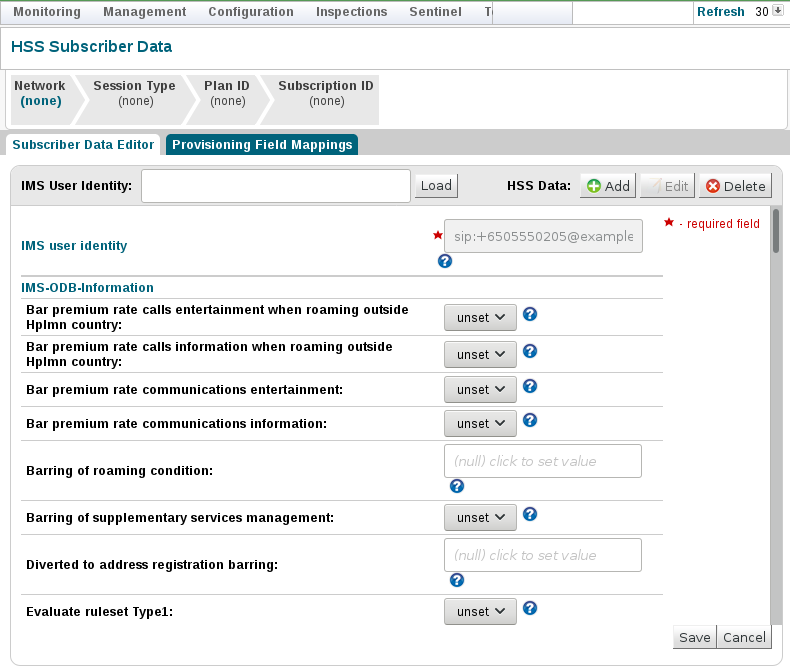
Task: Click the form's vertical scrollbar thumb
Action: (x=776, y=231)
